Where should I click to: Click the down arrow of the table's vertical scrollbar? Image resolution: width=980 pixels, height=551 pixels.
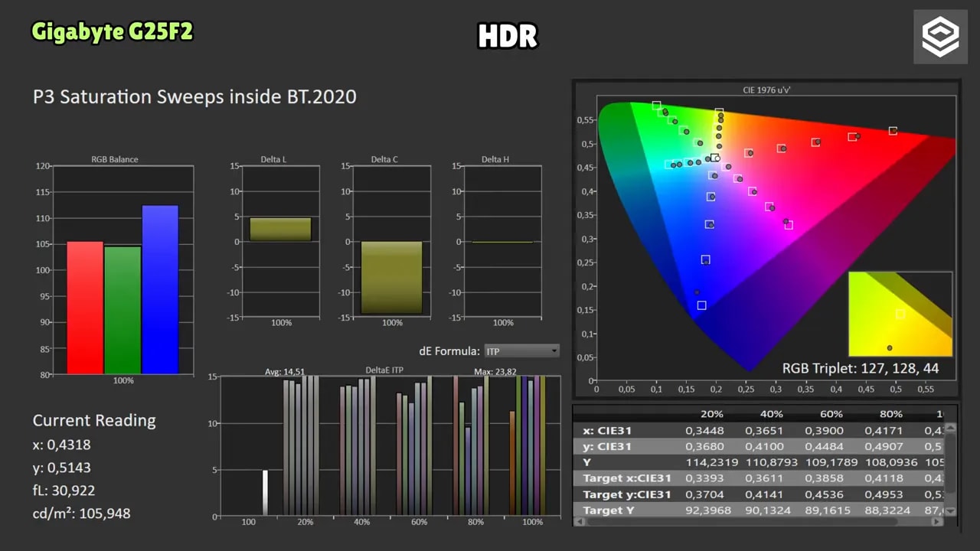[950, 510]
